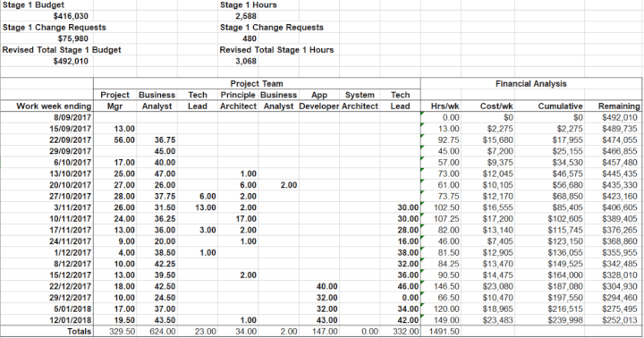
Task: Select the 2,588 hours value
Action: point(246,16)
